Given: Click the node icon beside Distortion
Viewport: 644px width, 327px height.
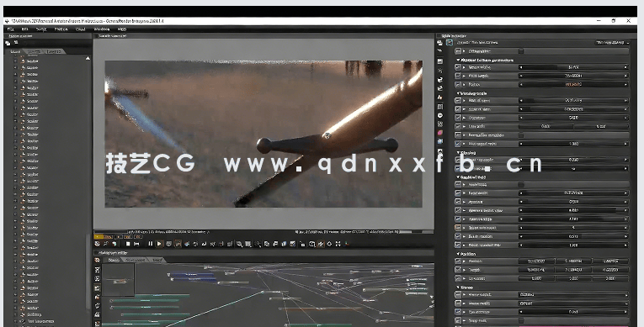Looking at the screenshot, I should coord(458,118).
